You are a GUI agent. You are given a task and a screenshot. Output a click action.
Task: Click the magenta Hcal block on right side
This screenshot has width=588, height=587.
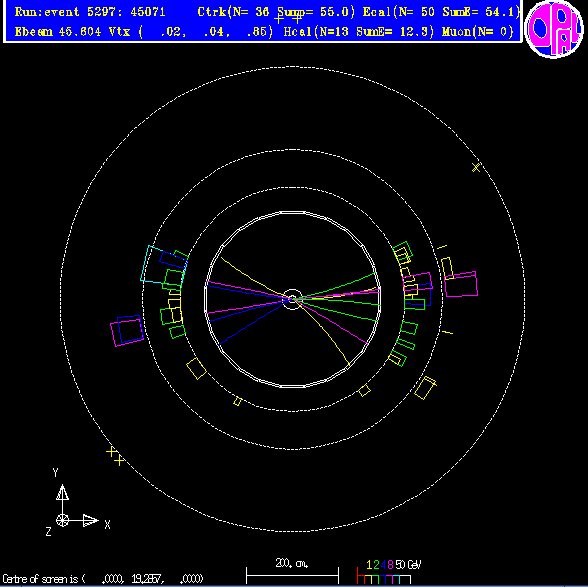click(461, 284)
